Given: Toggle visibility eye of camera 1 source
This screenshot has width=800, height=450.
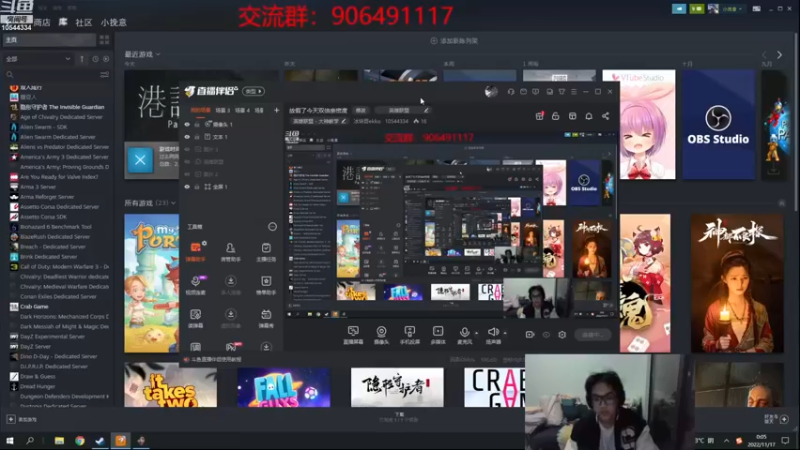Looking at the screenshot, I should click(x=187, y=124).
